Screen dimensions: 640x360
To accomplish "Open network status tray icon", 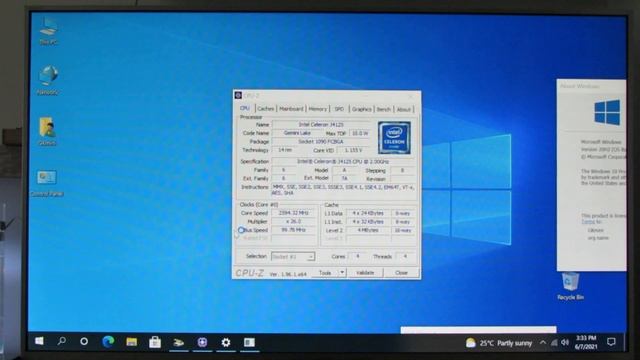I will click(554, 343).
